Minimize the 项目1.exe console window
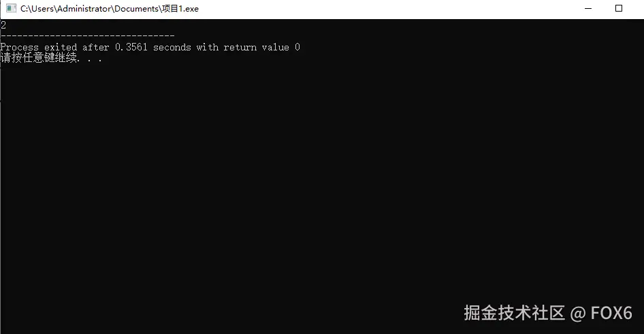Viewport: 644px width, 334px height. (588, 8)
